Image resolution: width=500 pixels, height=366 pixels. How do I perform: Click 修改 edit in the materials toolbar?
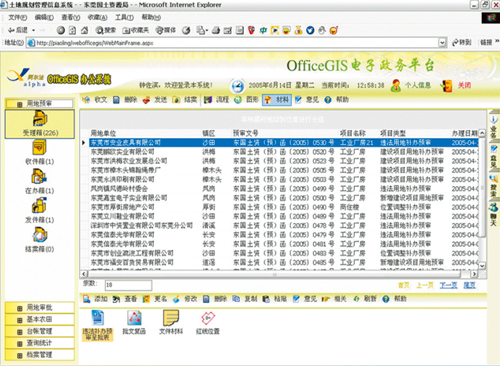(x=185, y=299)
